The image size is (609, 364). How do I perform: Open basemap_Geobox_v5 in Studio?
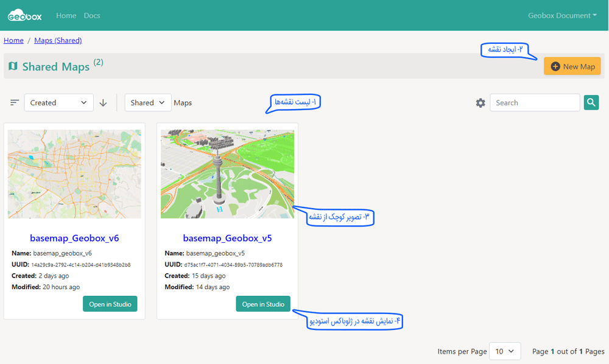click(x=263, y=304)
